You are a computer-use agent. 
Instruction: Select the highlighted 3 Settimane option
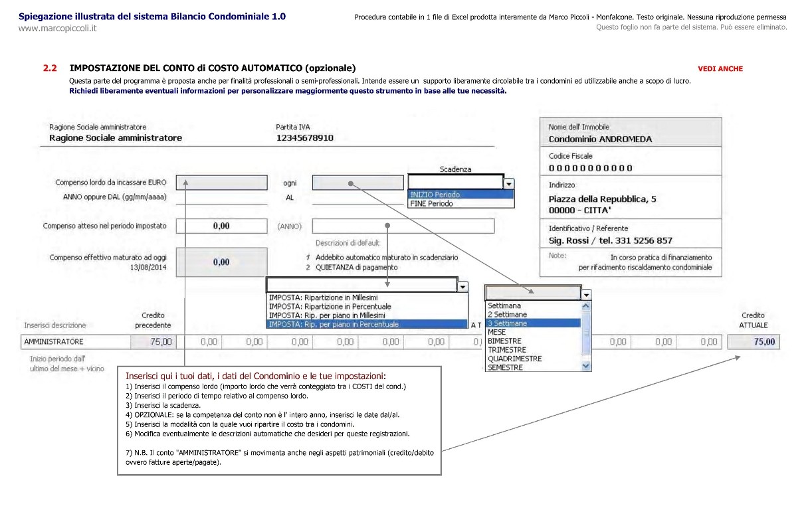(534, 323)
